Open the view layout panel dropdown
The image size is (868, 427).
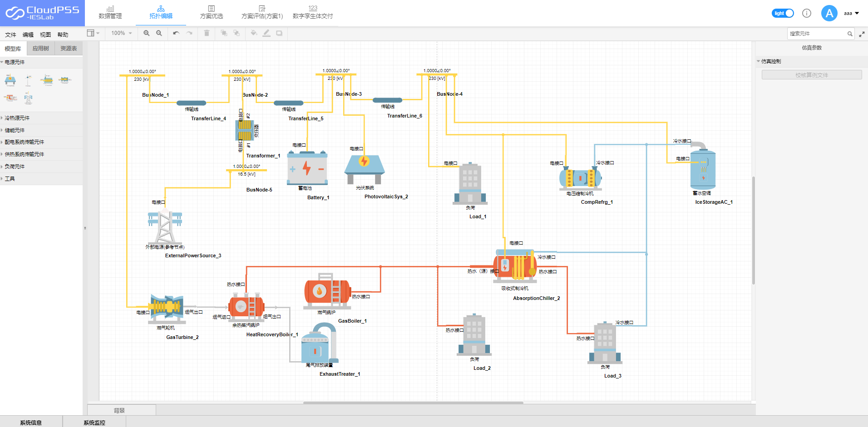pyautogui.click(x=93, y=33)
